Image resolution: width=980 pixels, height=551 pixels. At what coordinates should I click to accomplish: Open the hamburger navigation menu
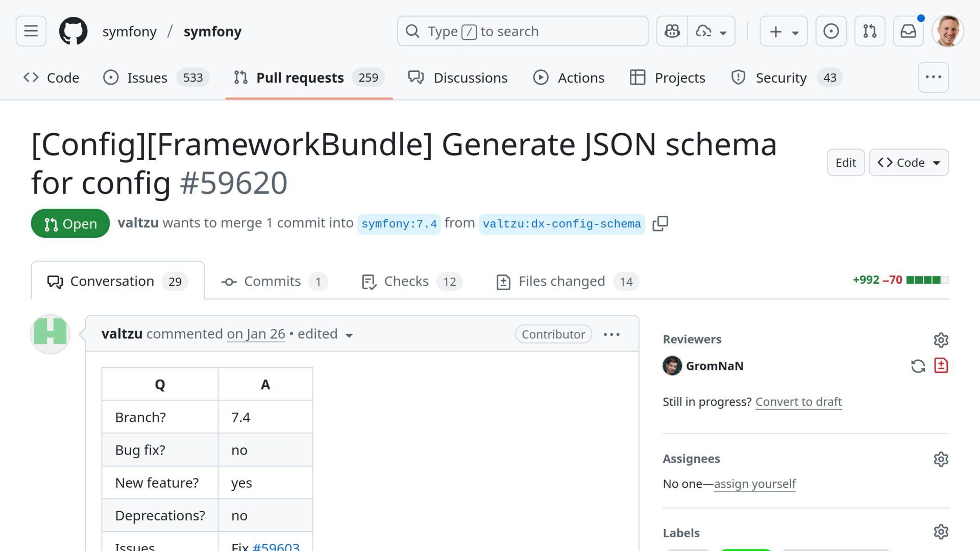[x=31, y=31]
